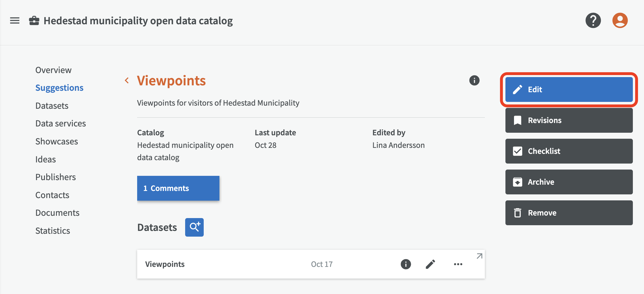Click the help question mark icon
Viewport: 644px width, 294px height.
point(593,21)
